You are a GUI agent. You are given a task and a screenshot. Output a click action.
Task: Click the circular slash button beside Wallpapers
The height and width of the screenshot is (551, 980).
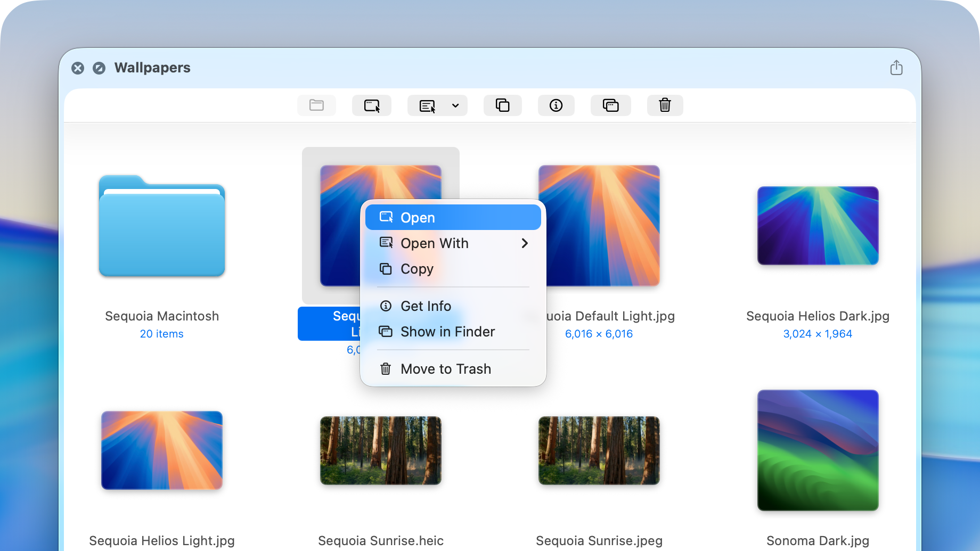[x=99, y=68]
